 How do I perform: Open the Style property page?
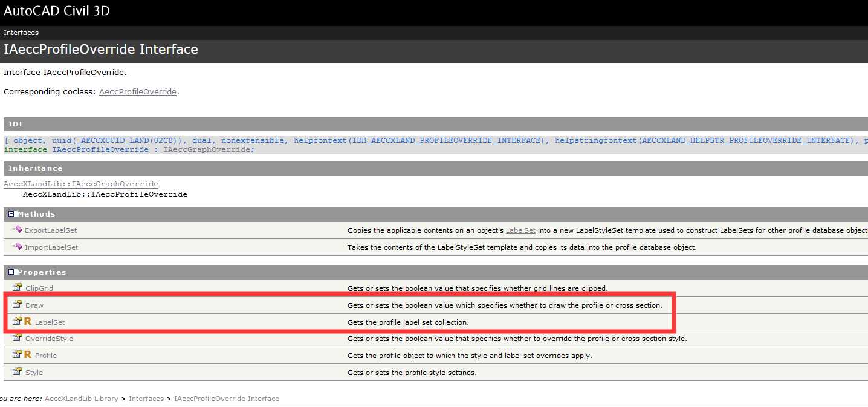click(x=34, y=373)
